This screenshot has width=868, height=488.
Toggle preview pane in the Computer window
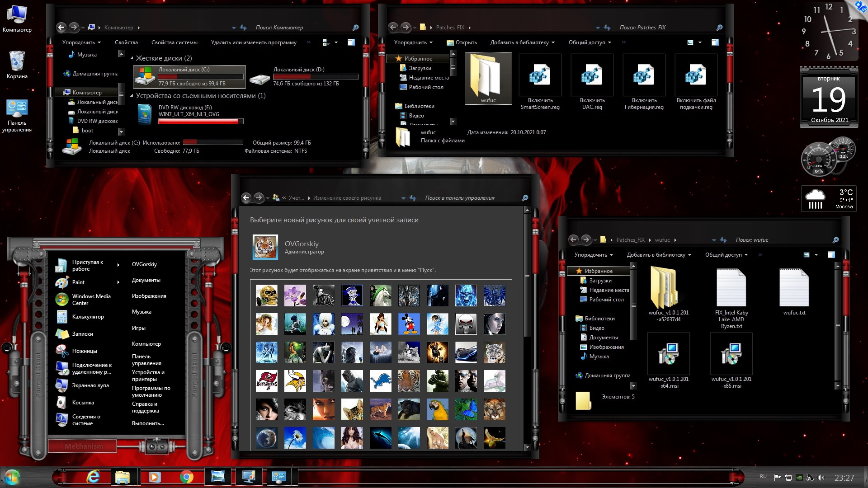(x=351, y=42)
